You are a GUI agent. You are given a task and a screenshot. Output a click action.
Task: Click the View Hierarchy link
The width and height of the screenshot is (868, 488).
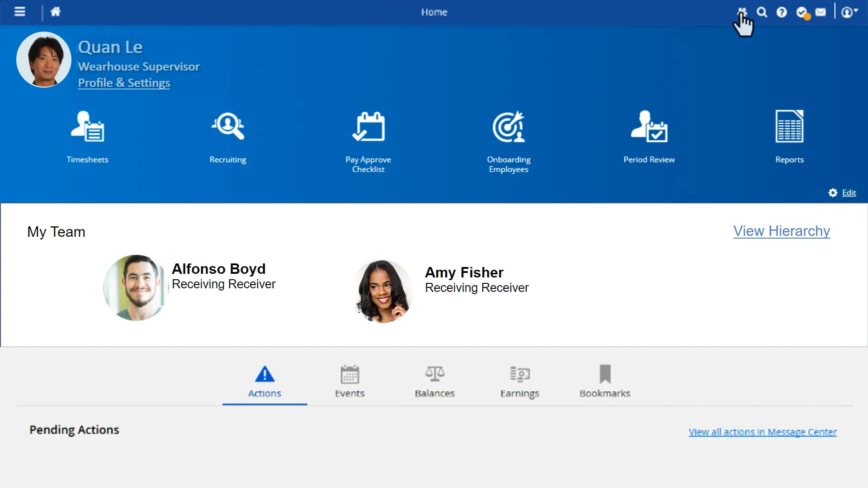pos(781,231)
